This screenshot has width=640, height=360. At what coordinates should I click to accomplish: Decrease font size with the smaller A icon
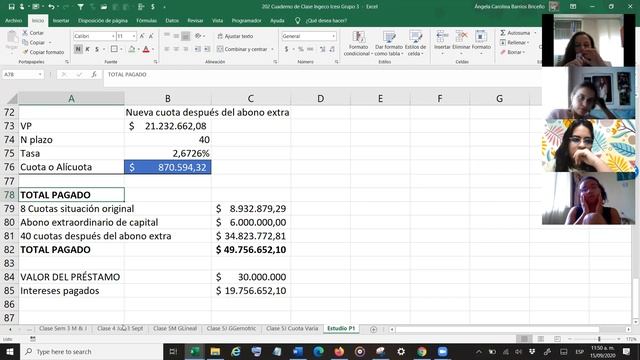(151, 36)
